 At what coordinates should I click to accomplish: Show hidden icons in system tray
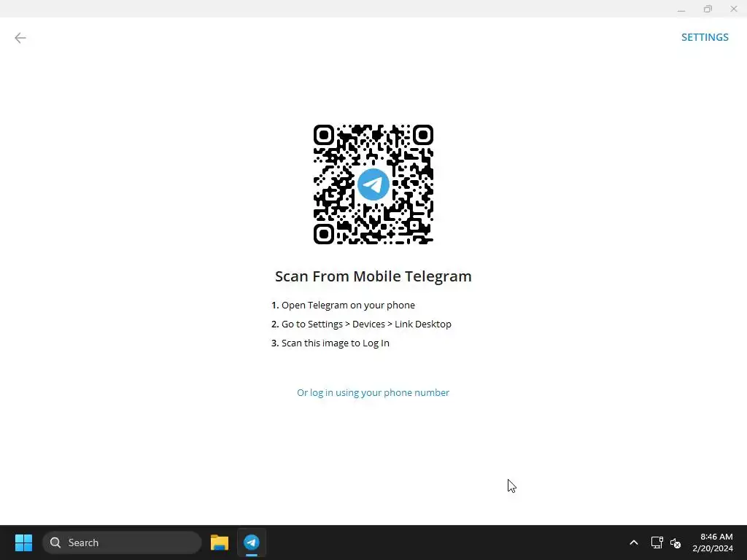[634, 542]
